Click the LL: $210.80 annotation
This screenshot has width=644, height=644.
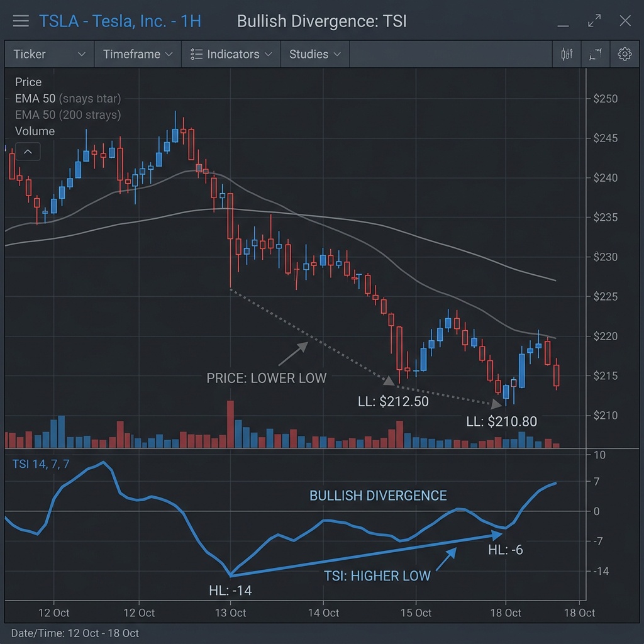point(501,421)
